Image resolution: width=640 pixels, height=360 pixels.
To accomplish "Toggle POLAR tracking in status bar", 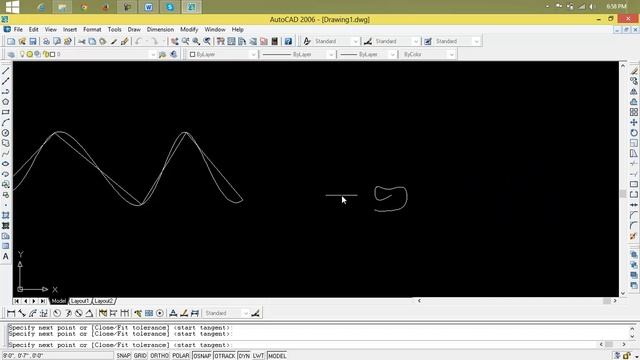I will 180,356.
